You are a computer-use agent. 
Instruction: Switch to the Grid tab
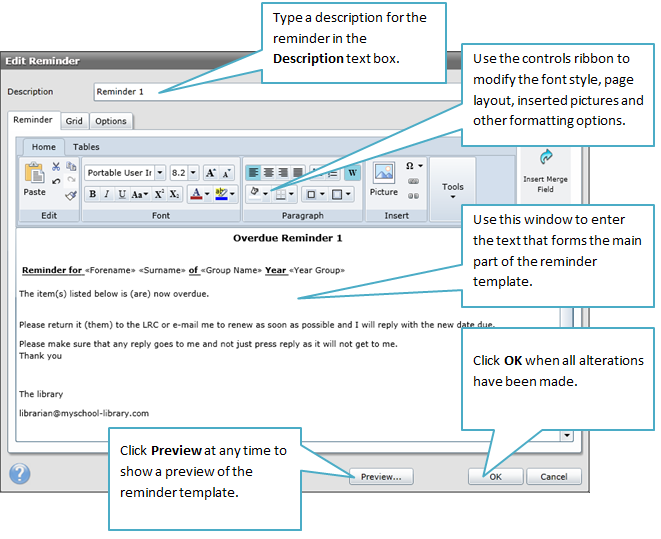pyautogui.click(x=74, y=121)
